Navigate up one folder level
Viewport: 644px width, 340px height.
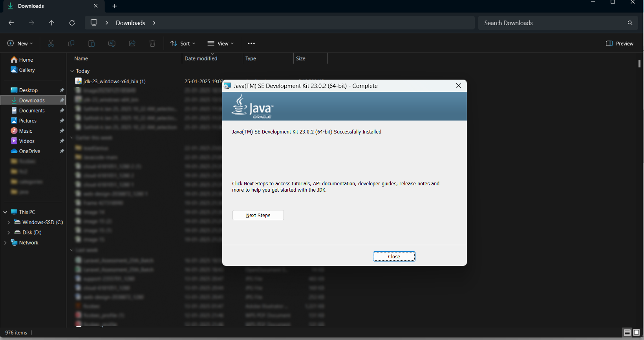coord(51,23)
